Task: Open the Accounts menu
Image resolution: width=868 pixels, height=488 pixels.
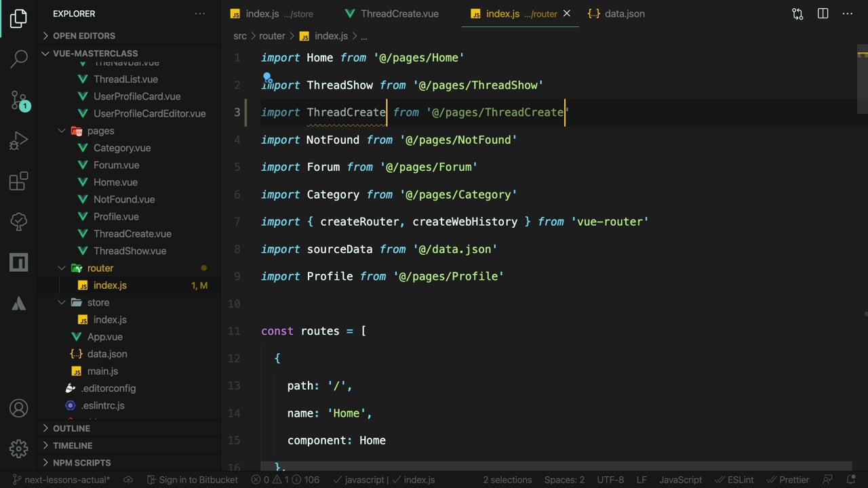Action: [x=18, y=409]
